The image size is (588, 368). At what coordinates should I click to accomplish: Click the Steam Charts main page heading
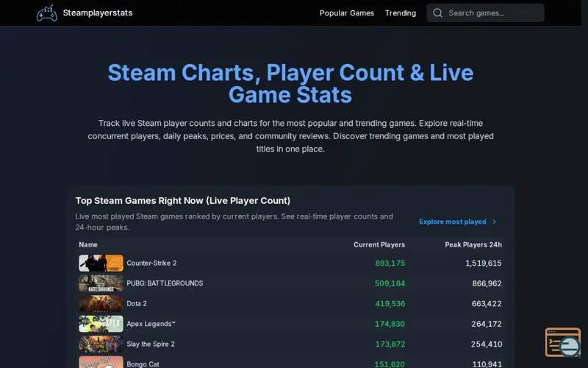[x=290, y=83]
